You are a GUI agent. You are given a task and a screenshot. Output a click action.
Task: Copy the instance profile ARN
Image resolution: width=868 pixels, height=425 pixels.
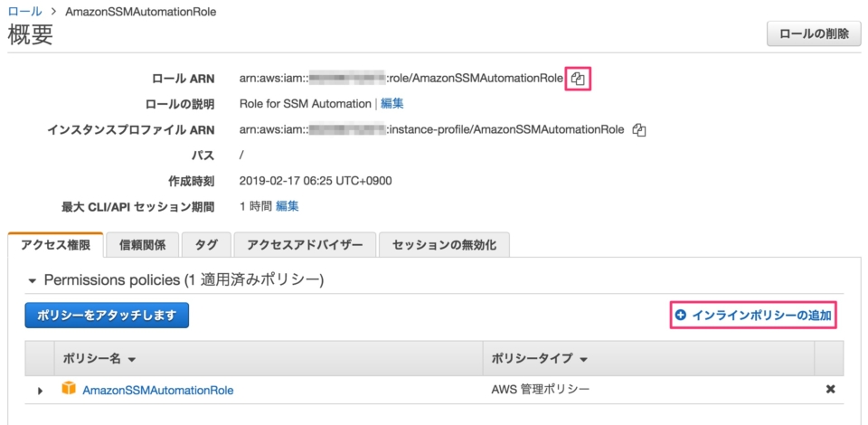[639, 130]
